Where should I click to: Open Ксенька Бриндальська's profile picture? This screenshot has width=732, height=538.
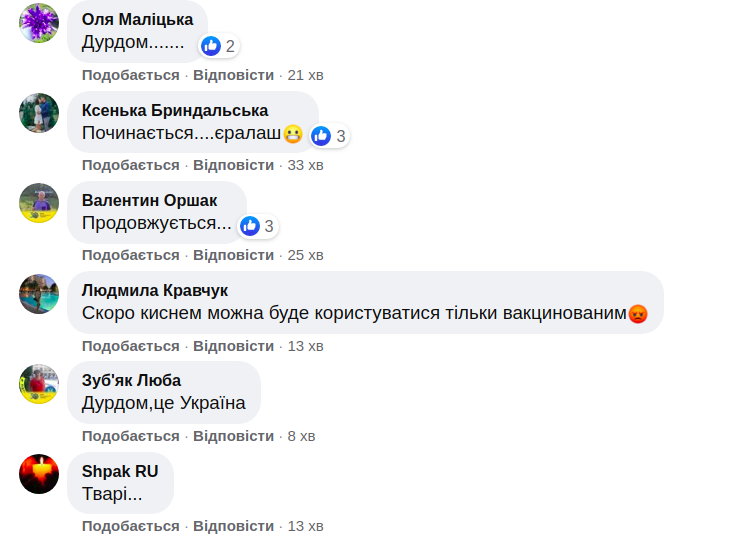tap(39, 113)
